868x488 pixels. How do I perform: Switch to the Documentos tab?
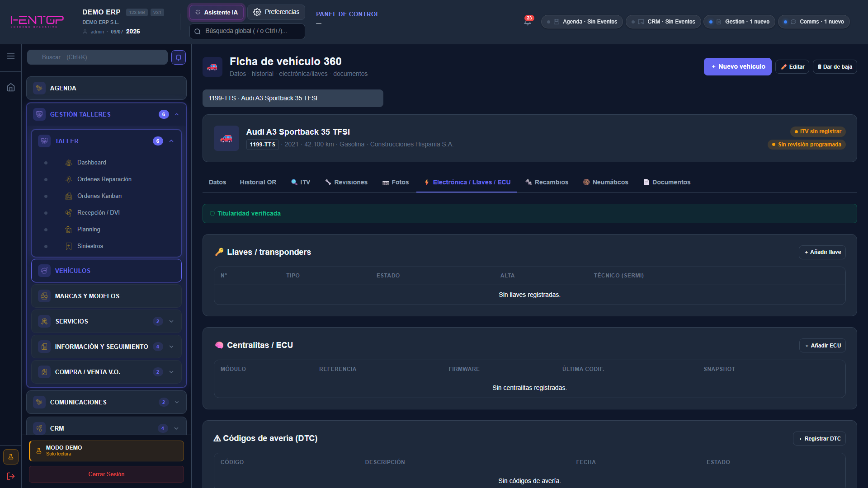tap(667, 183)
